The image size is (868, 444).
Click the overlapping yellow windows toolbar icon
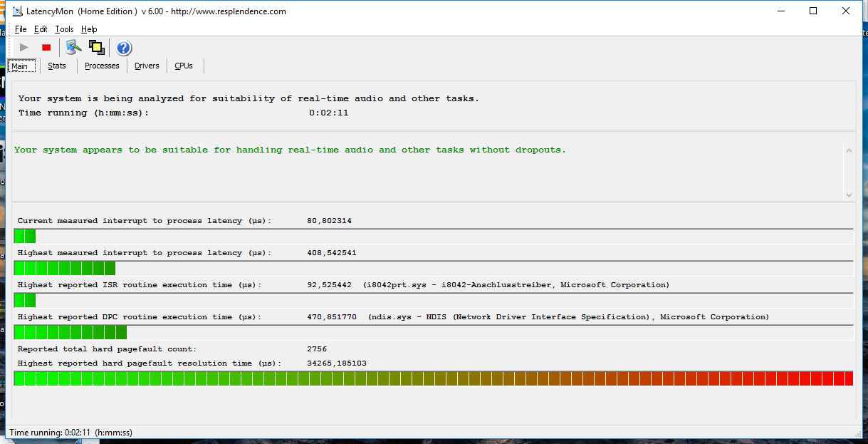(96, 48)
